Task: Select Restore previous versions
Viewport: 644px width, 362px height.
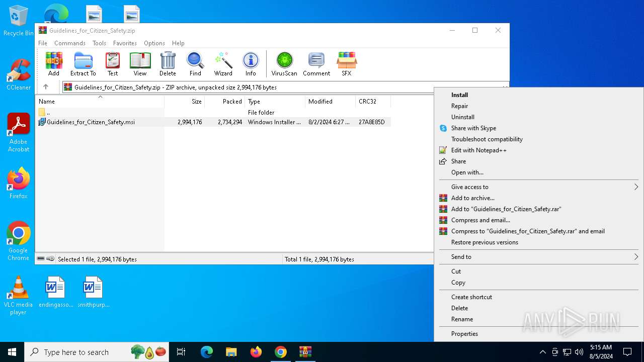Action: pyautogui.click(x=538, y=242)
